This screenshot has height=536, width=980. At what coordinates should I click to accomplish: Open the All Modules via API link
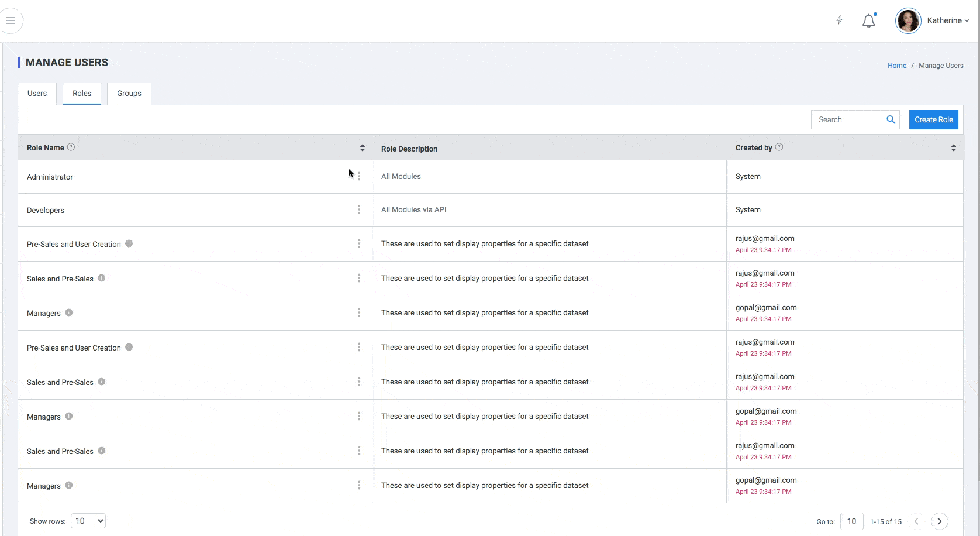tap(413, 209)
